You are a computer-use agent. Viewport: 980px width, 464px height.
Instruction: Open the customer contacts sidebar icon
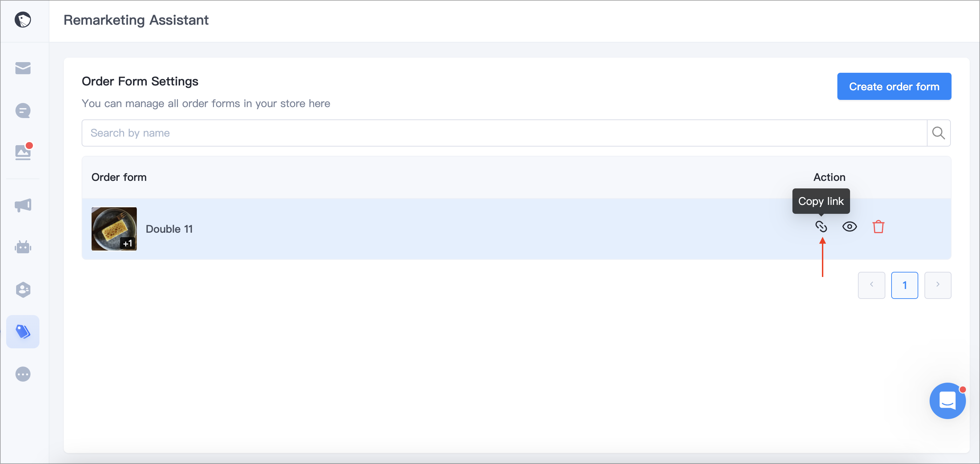pos(23,290)
